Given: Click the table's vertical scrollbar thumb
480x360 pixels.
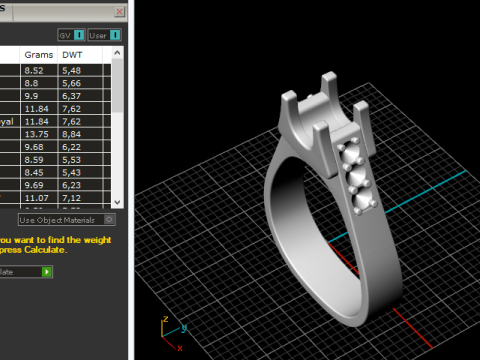Looking at the screenshot, I should click(x=117, y=86).
